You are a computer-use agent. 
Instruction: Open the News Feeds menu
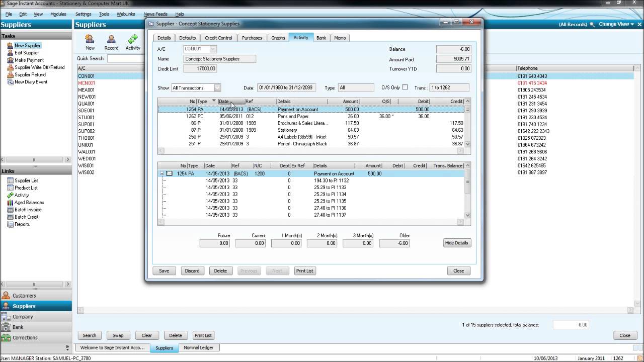tap(155, 14)
